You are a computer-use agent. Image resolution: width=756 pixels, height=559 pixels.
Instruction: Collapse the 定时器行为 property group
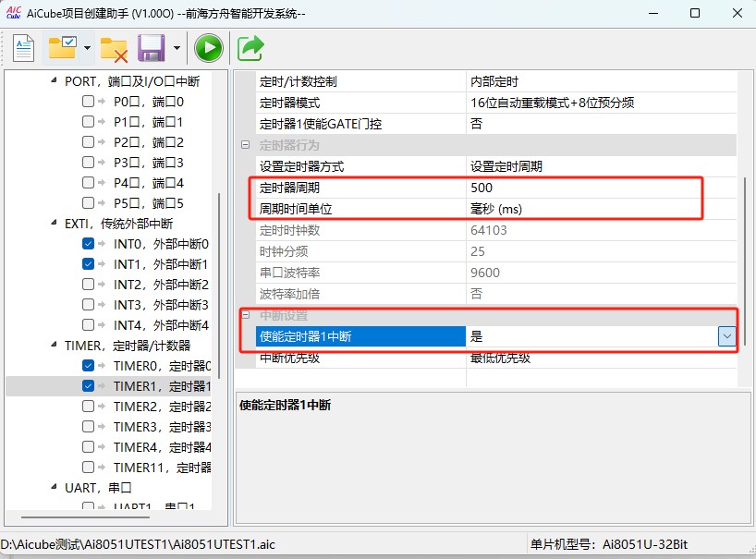(x=246, y=145)
